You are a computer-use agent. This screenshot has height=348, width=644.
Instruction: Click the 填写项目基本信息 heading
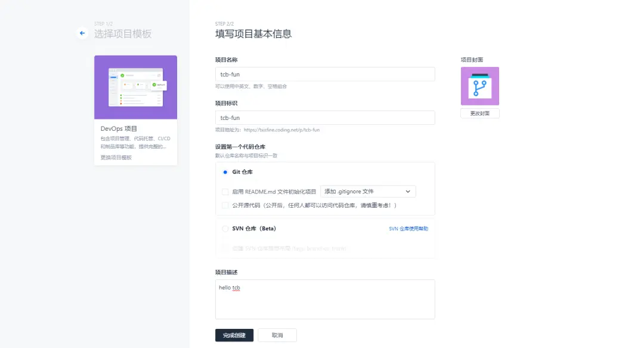[x=253, y=34]
